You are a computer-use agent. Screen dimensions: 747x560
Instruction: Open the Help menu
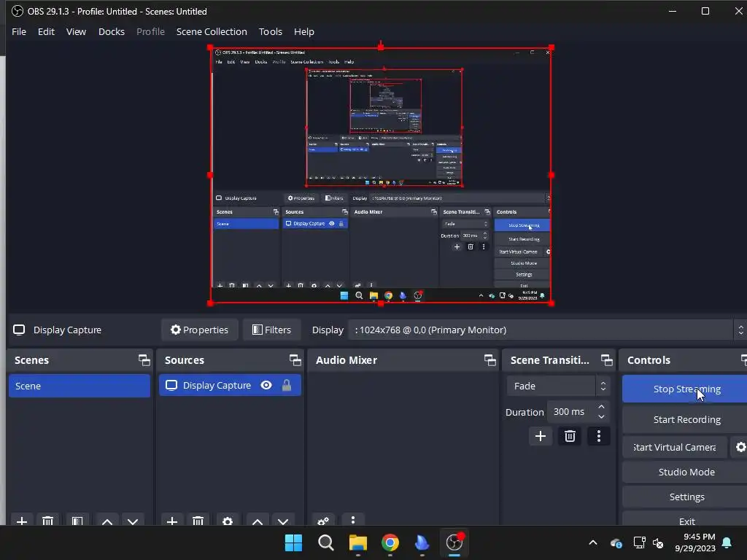tap(304, 31)
